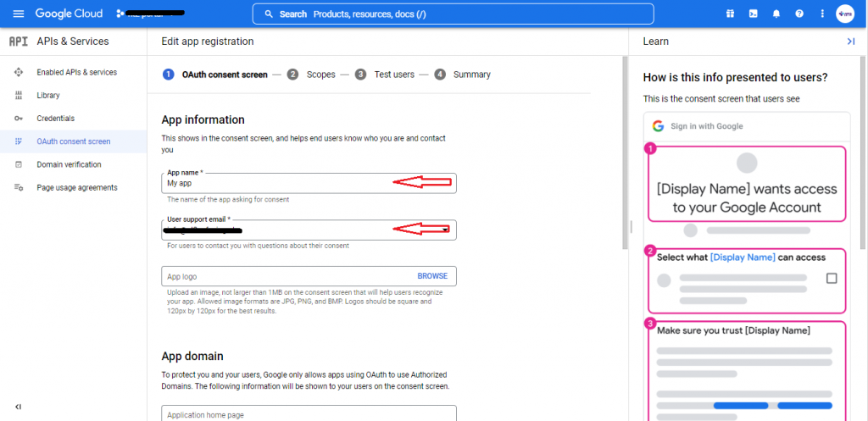This screenshot has width=868, height=421.
Task: Select OAuth consent screen in sidebar
Action: pyautogui.click(x=74, y=141)
